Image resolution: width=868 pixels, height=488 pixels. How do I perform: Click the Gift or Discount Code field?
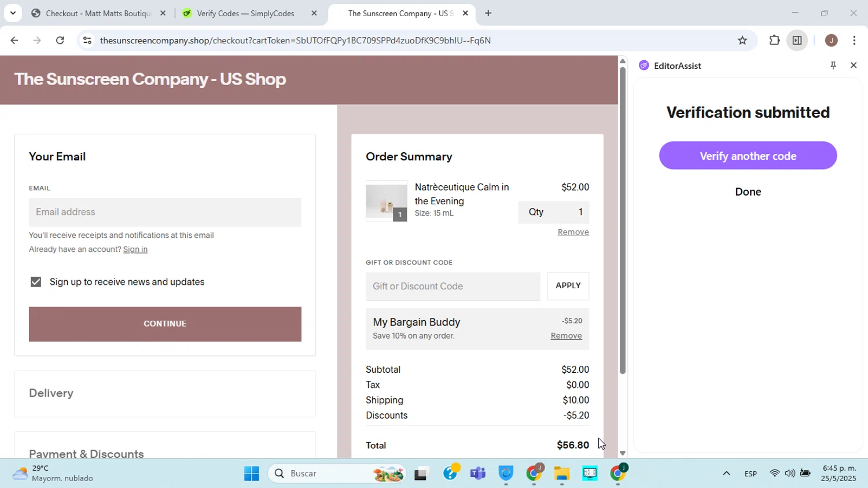tap(453, 287)
